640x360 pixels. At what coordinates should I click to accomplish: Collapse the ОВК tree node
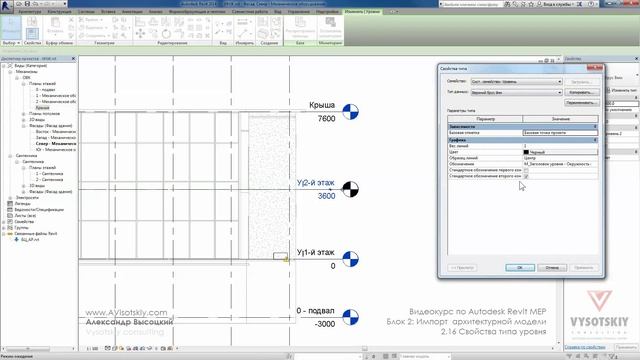tap(17, 78)
